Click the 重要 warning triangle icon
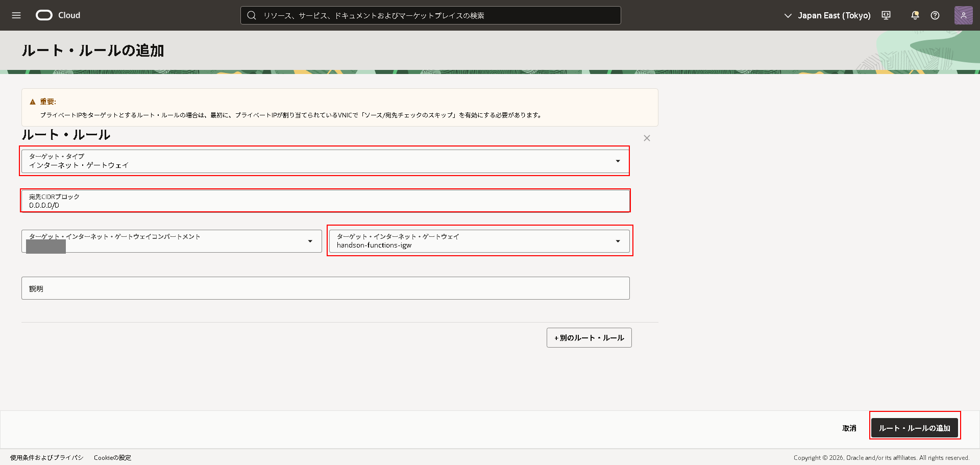Image resolution: width=980 pixels, height=465 pixels. click(33, 102)
